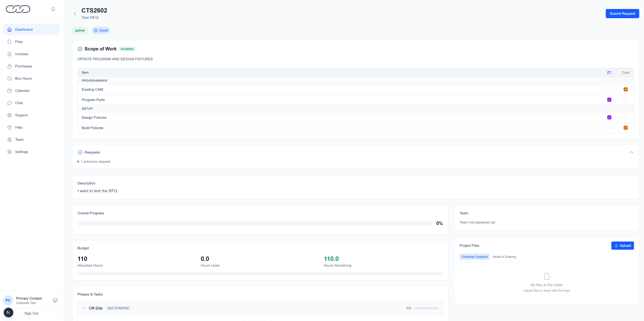Click the Upload button in Project Files
Viewport: 644px width, 321px height.
point(622,246)
